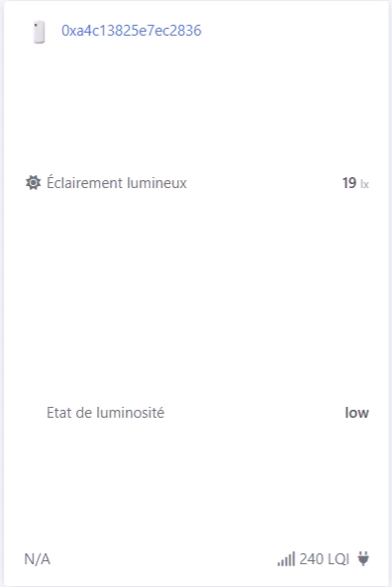392x587 pixels.
Task: Open device 0xa4c13825e7ec2836 link
Action: [x=132, y=31]
